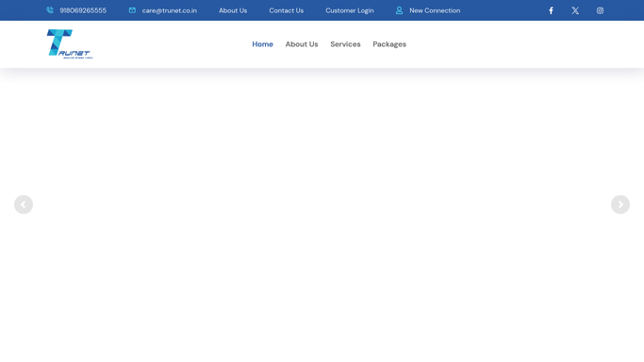Open the Facebook page icon
Screen dimensions: 644x362
[x=552, y=10]
